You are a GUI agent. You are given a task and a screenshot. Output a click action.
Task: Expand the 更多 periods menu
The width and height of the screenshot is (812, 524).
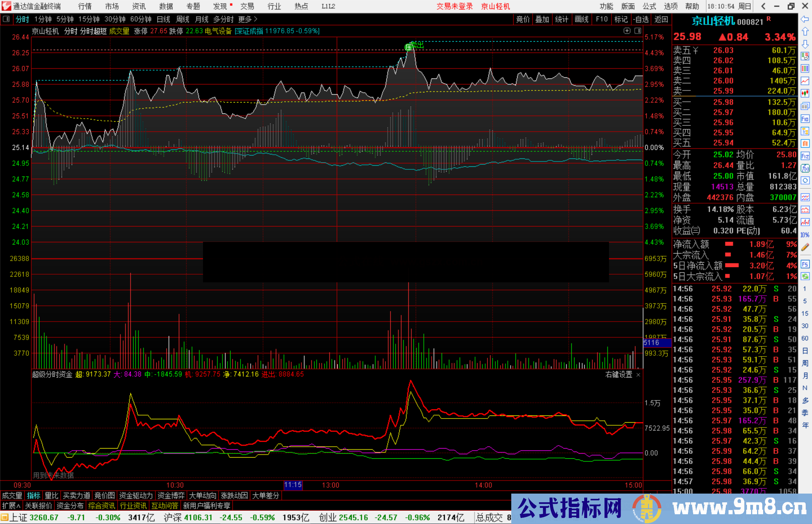pyautogui.click(x=247, y=19)
